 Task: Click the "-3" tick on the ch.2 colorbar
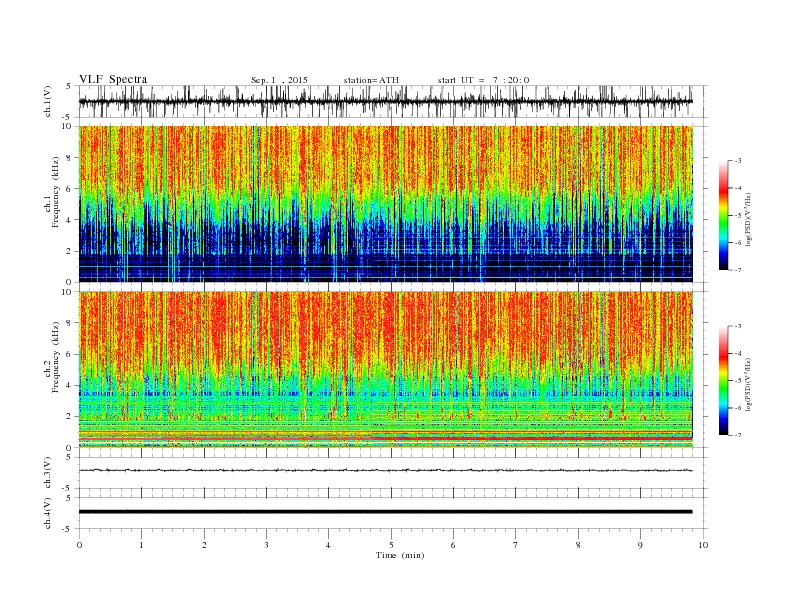coord(738,326)
